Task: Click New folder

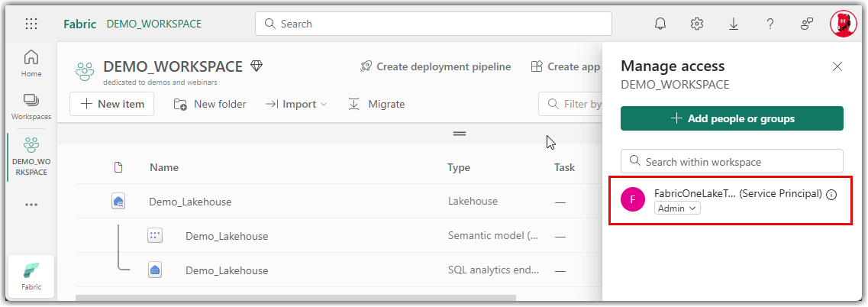Action: pyautogui.click(x=210, y=104)
